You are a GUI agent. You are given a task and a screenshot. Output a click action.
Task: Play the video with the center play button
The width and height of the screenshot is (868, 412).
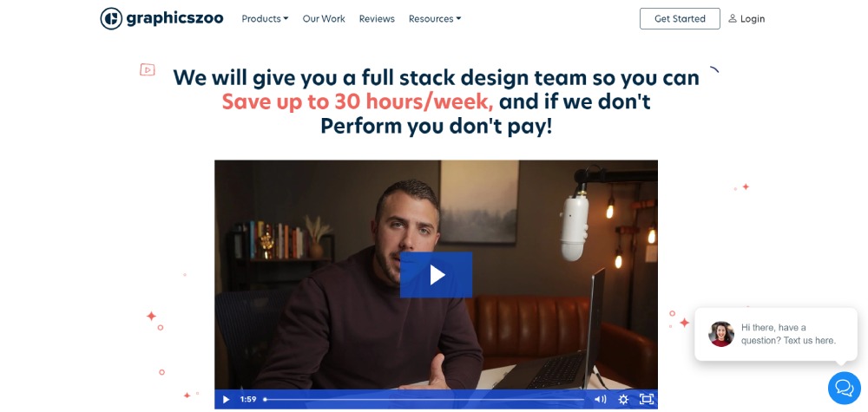click(437, 275)
